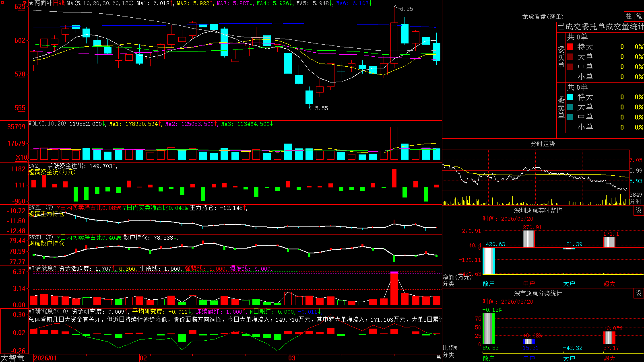Click the 散户 label under 深市超赢分类统计
644x362 pixels.
[x=489, y=358]
